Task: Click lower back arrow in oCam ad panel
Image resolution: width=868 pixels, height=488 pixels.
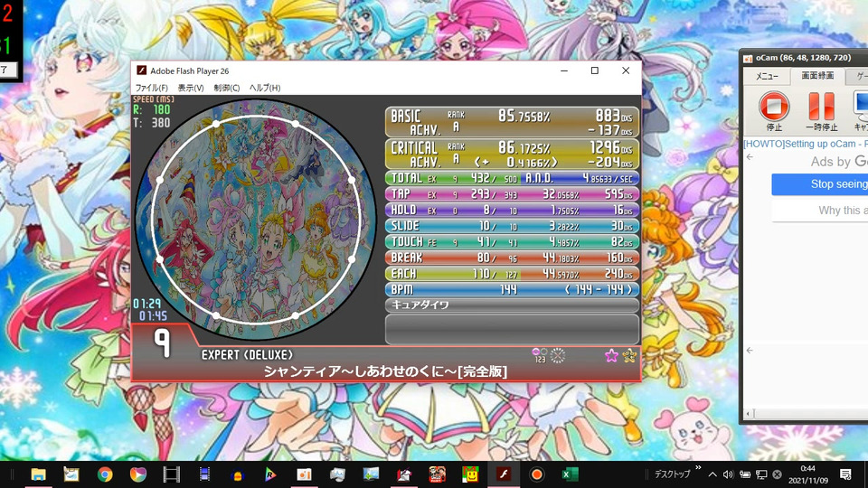Action: pos(750,351)
